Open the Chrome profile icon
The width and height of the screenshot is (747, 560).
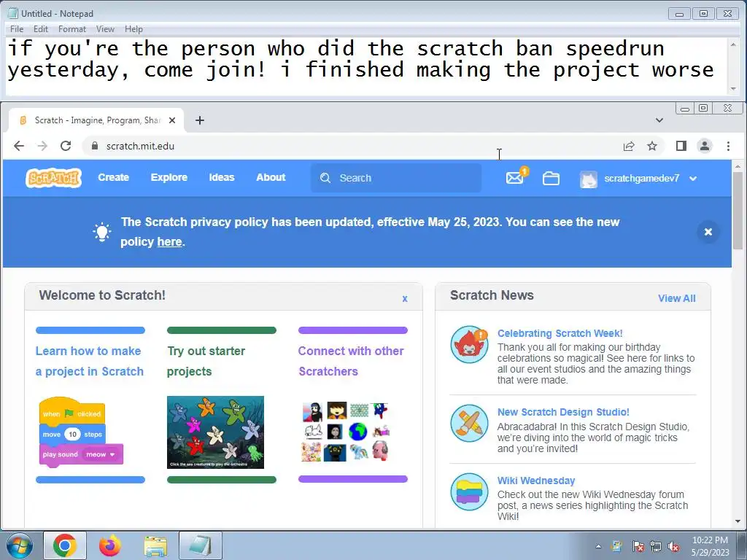pos(705,146)
